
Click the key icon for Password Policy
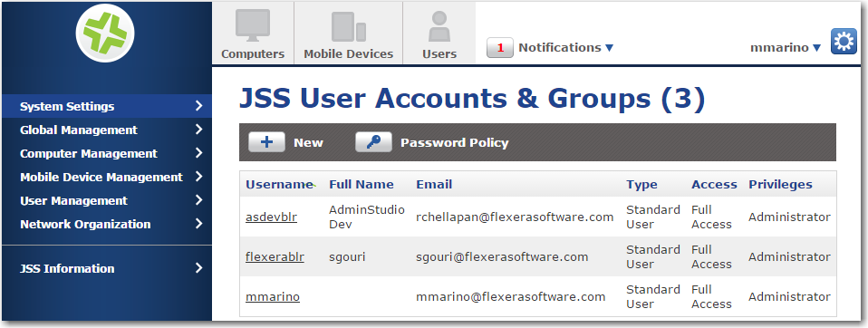[373, 142]
